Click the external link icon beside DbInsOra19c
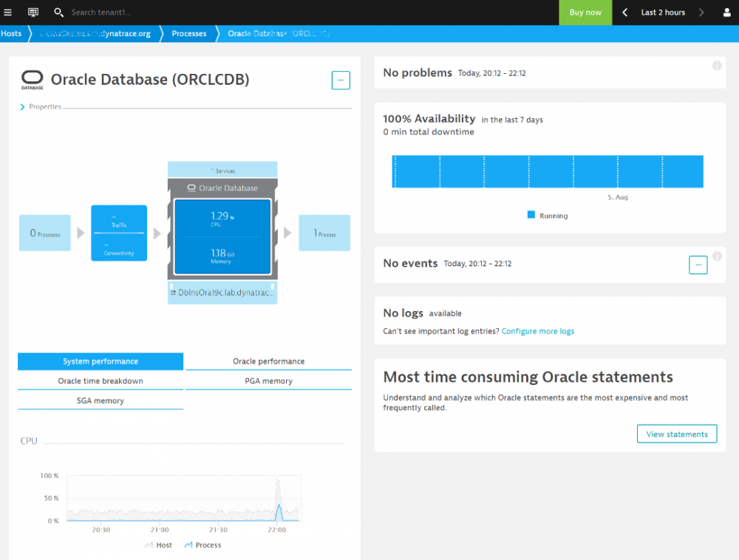 (173, 293)
